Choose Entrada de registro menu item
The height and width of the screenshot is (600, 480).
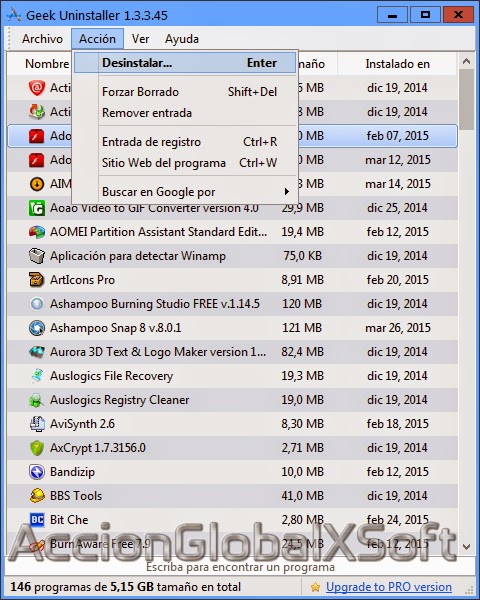(x=185, y=142)
